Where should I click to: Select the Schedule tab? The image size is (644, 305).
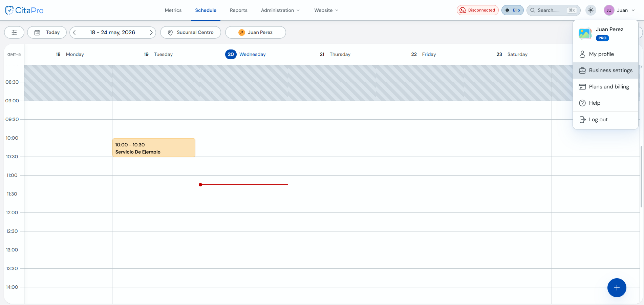[x=206, y=10]
